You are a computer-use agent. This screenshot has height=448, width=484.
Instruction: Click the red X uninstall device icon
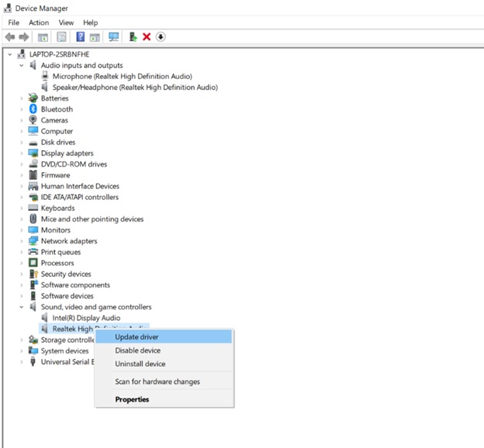click(x=147, y=36)
